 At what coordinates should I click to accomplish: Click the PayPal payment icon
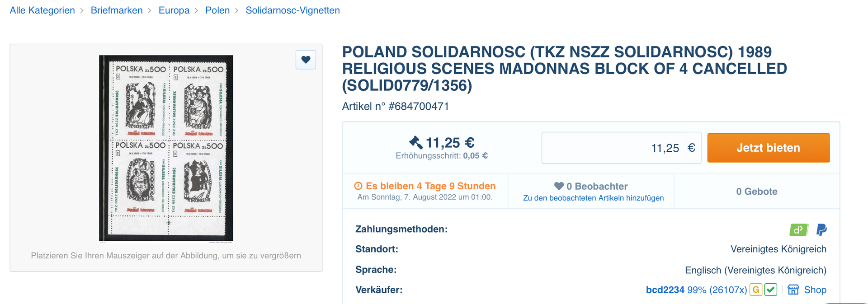821,230
